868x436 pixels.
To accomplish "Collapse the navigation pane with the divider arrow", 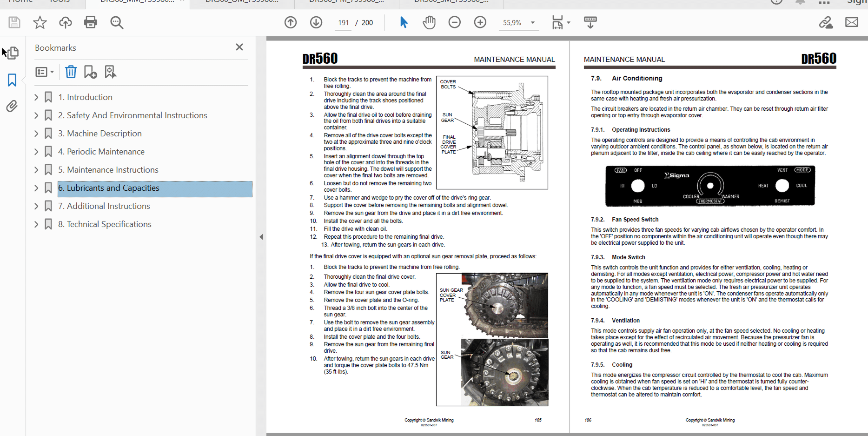I will [261, 237].
